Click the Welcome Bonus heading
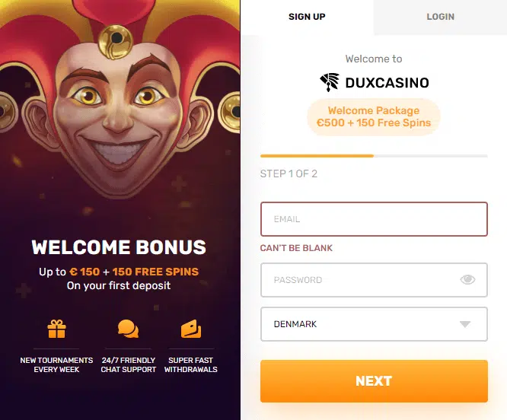 [x=119, y=247]
